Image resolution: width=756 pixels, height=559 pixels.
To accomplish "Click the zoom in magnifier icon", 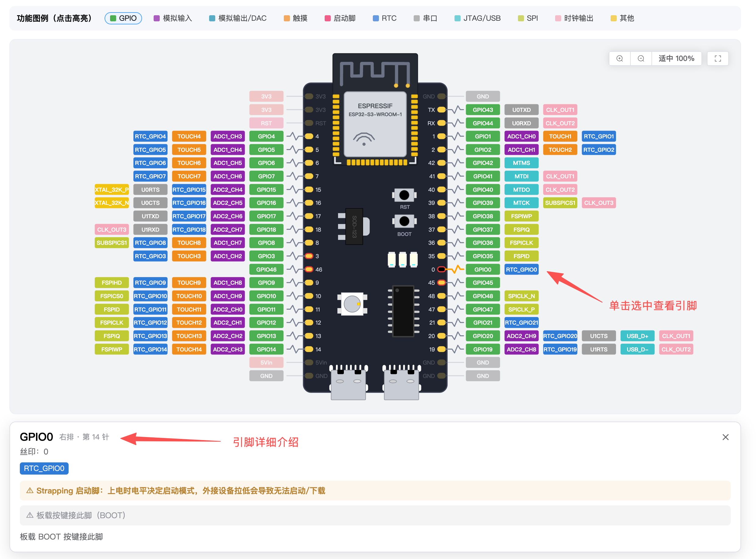I will tap(619, 59).
